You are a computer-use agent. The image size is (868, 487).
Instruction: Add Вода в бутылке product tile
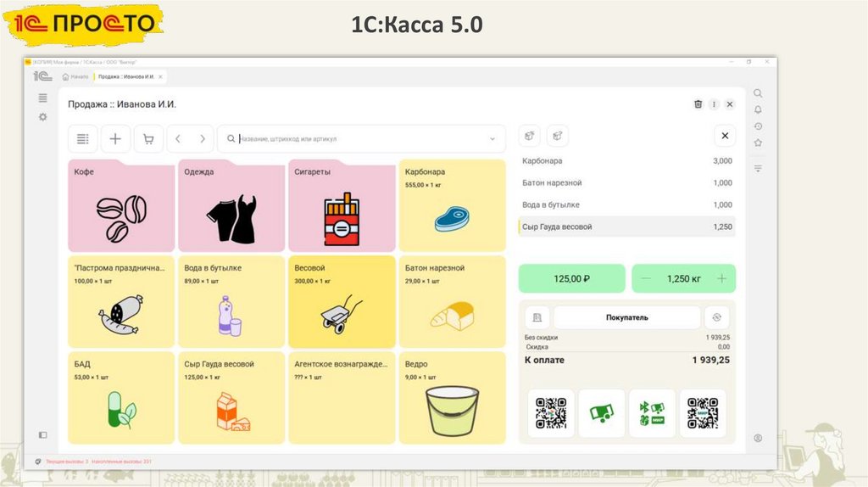pyautogui.click(x=231, y=301)
